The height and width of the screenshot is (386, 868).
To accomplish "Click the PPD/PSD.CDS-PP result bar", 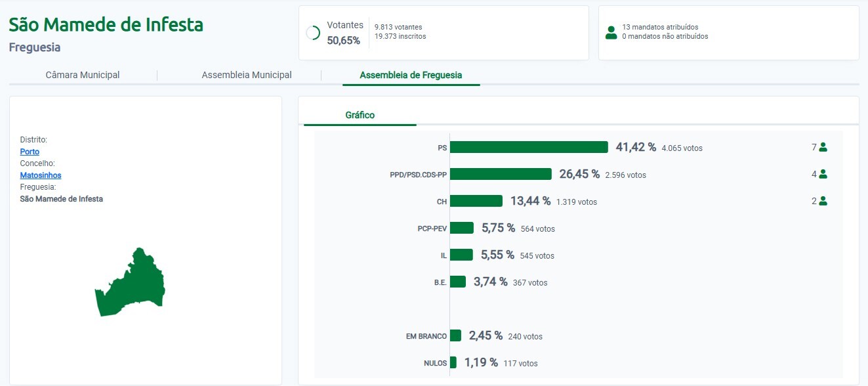I will pyautogui.click(x=501, y=174).
